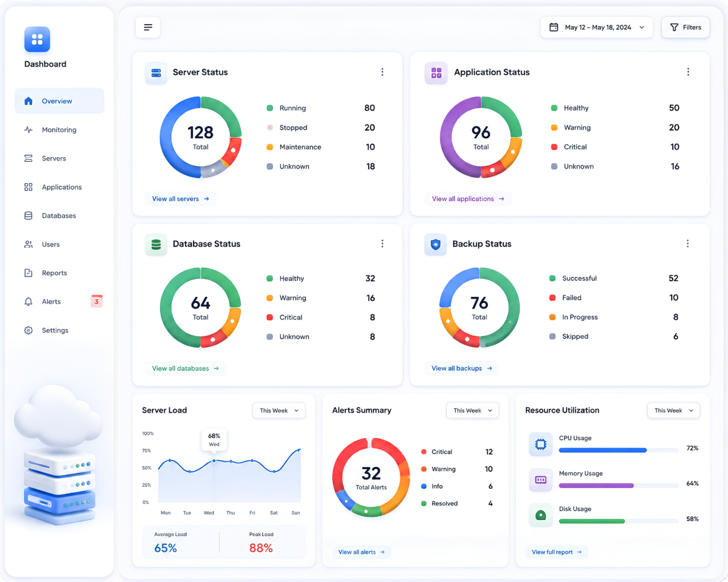This screenshot has width=728, height=582.
Task: Open Server Status three-dot options
Action: click(382, 72)
